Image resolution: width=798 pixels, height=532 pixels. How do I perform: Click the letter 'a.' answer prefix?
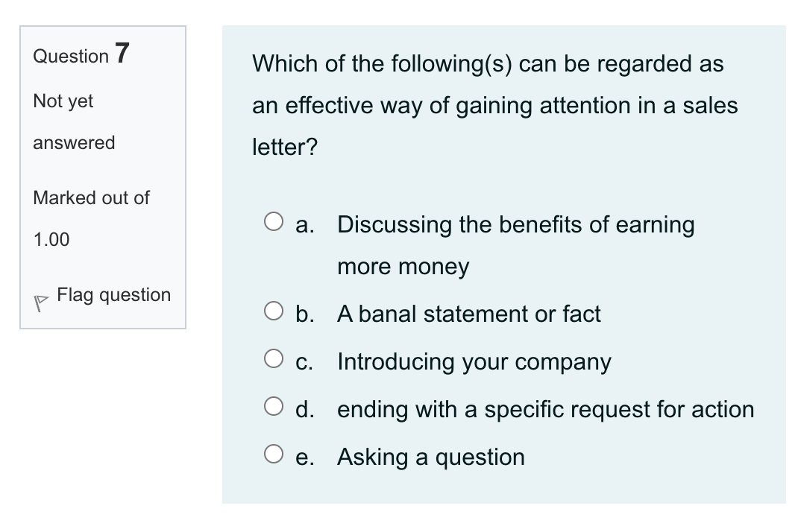click(x=307, y=224)
